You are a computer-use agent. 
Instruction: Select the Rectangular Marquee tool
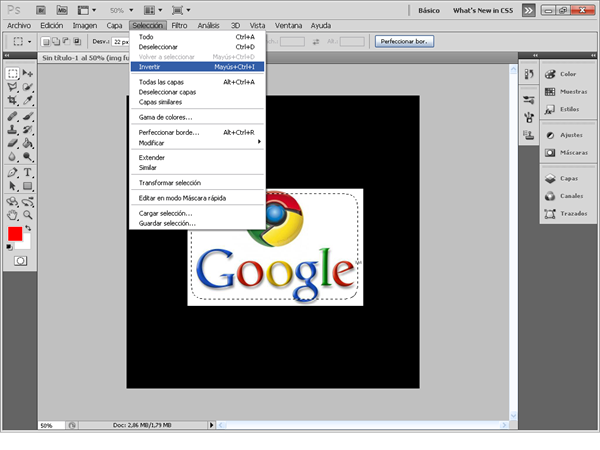click(x=12, y=74)
